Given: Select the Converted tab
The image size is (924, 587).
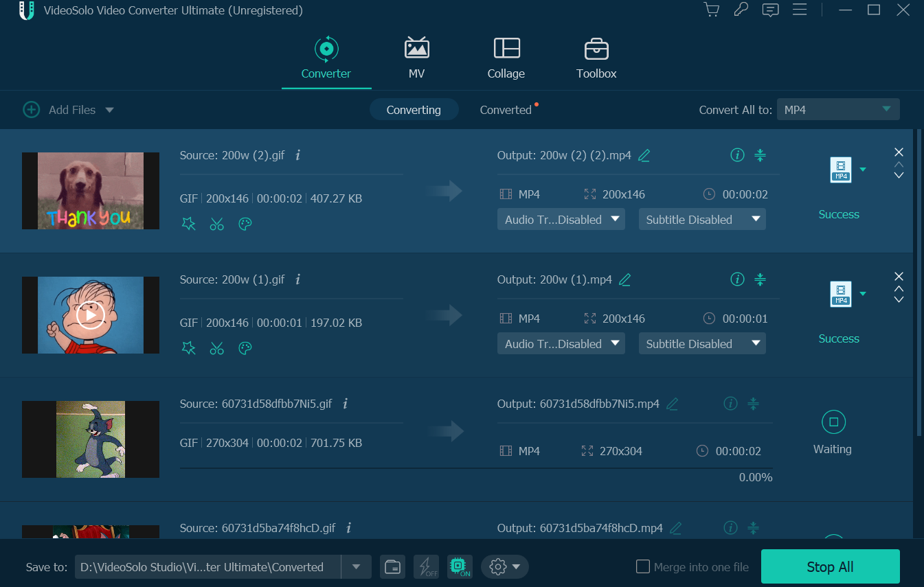Looking at the screenshot, I should point(506,110).
